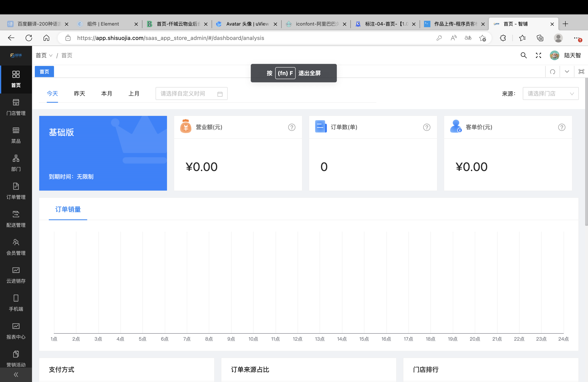588x382 pixels.
Task: Switch to iconfont-阿里巴巴 browser tab
Action: (x=316, y=24)
